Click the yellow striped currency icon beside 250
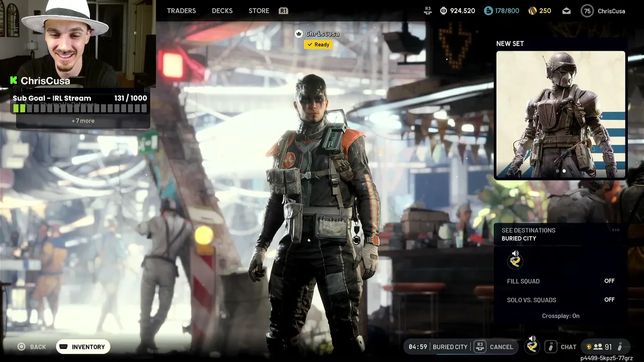This screenshot has width=644, height=362. [x=532, y=11]
